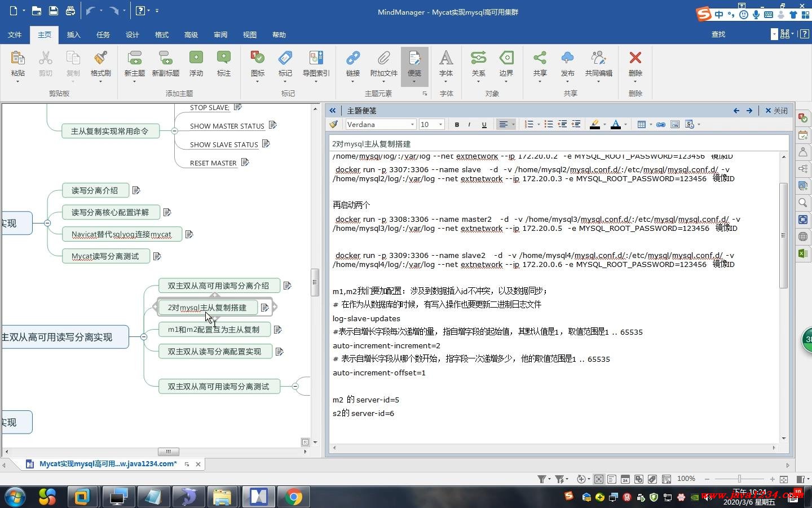Open the Map Index (导图索引) button
The width and height of the screenshot is (812, 508).
click(316, 58)
